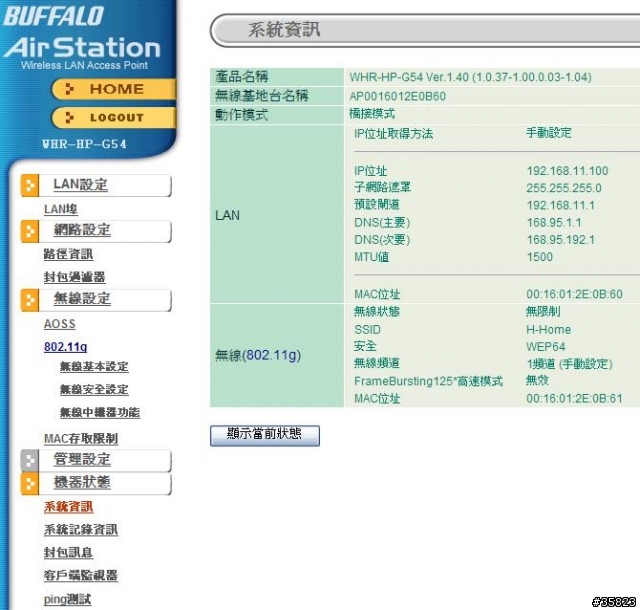640x610 pixels.
Task: Open the 封包訊息 link
Action: pos(68,552)
